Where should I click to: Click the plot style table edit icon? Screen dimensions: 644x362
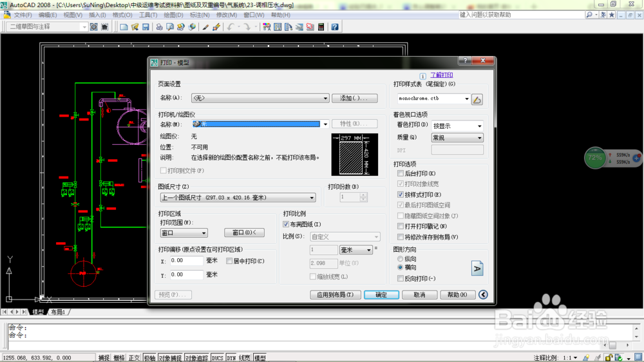click(x=477, y=99)
